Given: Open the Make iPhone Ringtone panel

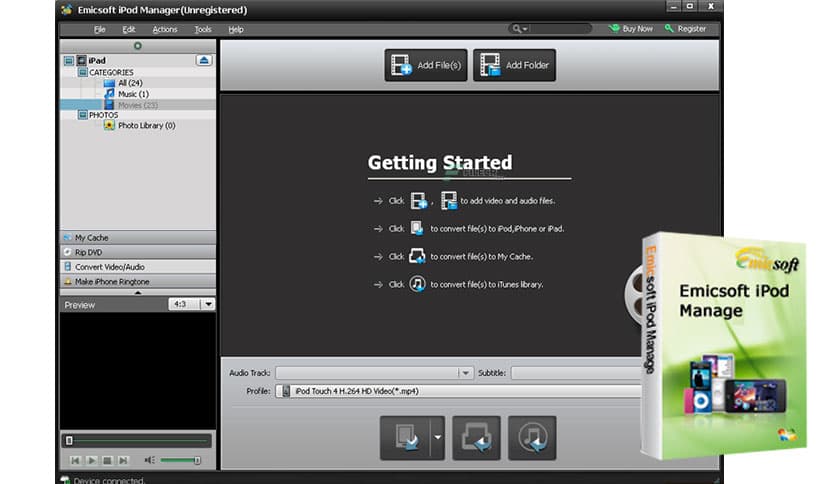Looking at the screenshot, I should pos(138,281).
